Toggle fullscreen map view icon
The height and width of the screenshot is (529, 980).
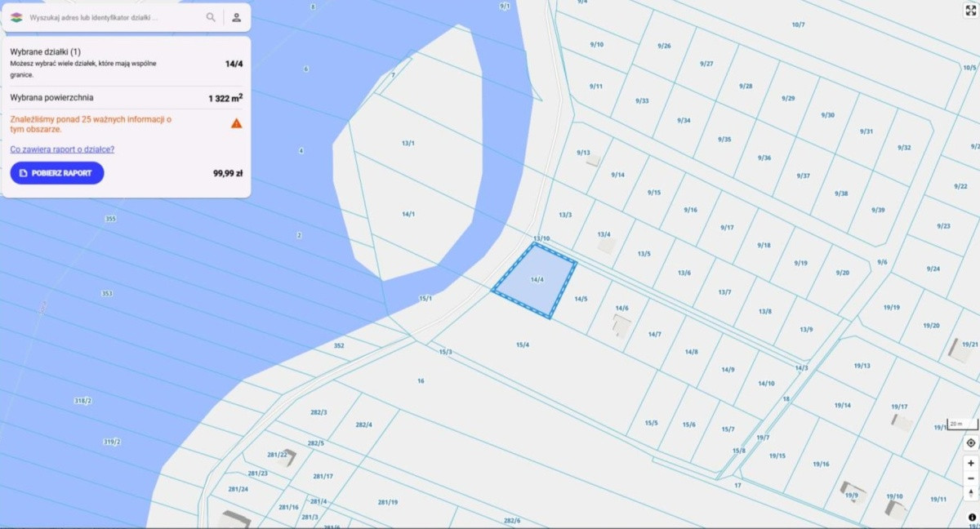coord(971,10)
